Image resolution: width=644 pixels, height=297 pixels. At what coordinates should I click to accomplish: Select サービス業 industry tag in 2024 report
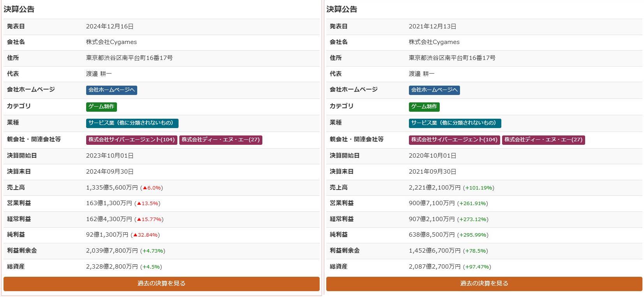pos(132,123)
